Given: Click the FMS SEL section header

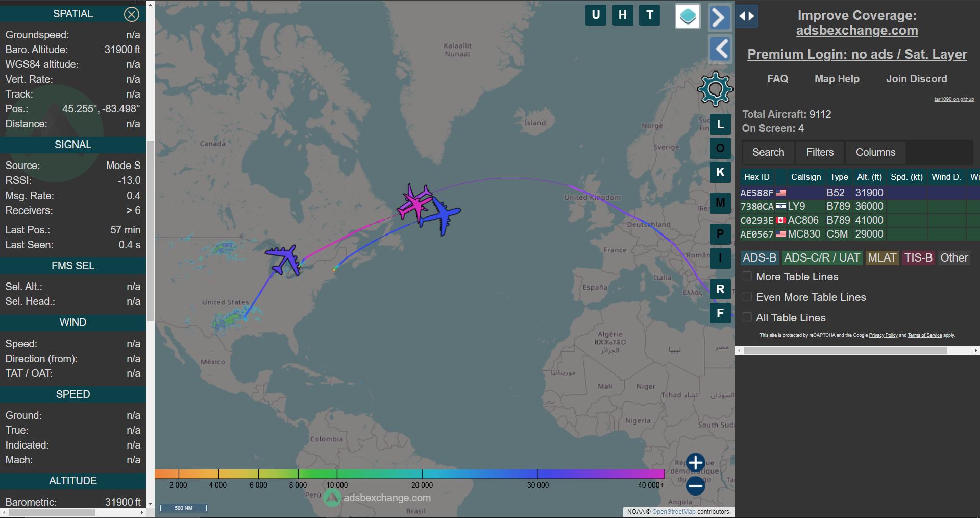Looking at the screenshot, I should (73, 266).
